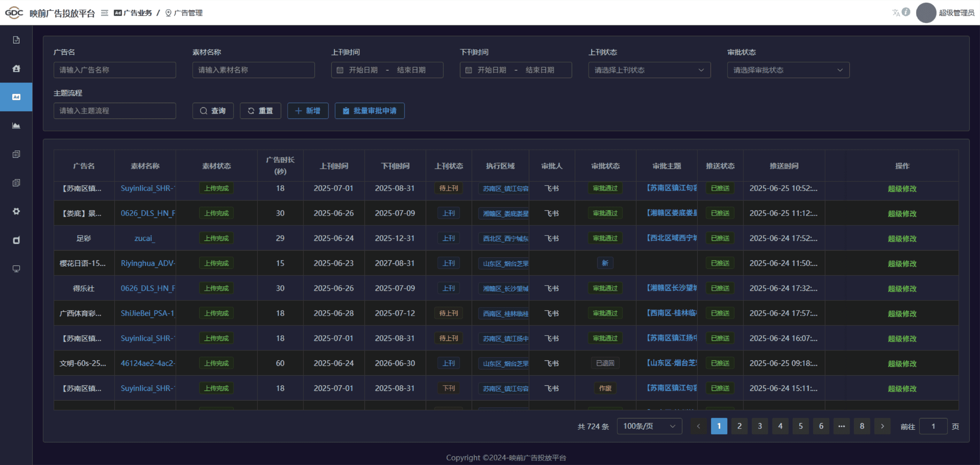Image resolution: width=980 pixels, height=465 pixels.
Task: Open 请选择上刊状态 dropdown
Action: pos(649,70)
